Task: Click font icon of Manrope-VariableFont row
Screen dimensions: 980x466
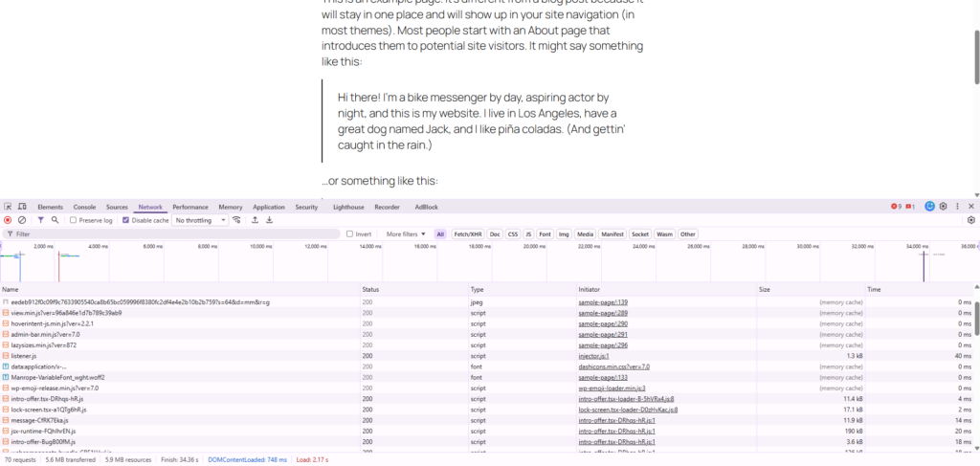Action: point(6,377)
